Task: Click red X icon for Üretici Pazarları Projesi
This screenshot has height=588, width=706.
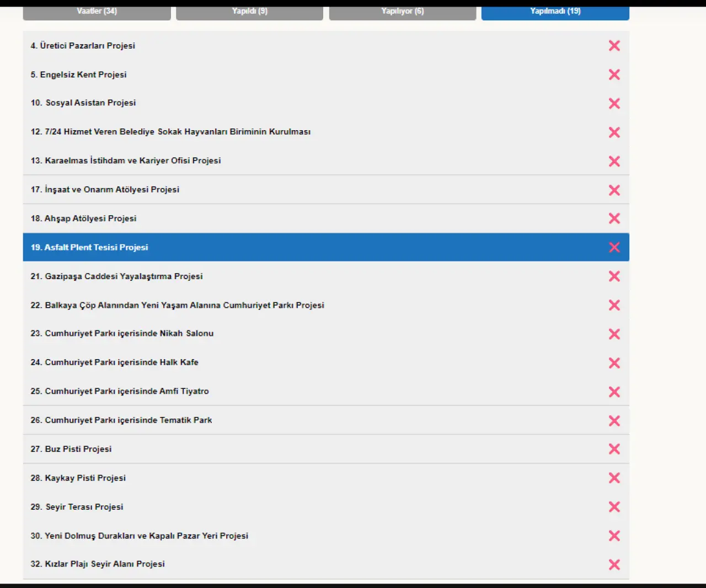Action: 614,46
